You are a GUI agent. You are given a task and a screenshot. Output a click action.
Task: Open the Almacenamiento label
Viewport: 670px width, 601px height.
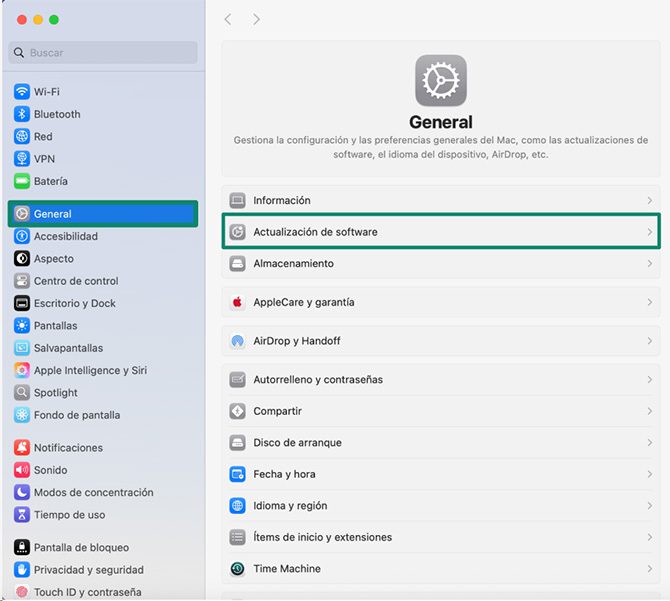coord(294,263)
